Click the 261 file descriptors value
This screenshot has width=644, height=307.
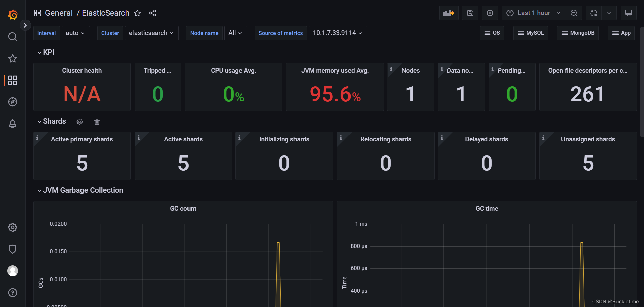587,94
